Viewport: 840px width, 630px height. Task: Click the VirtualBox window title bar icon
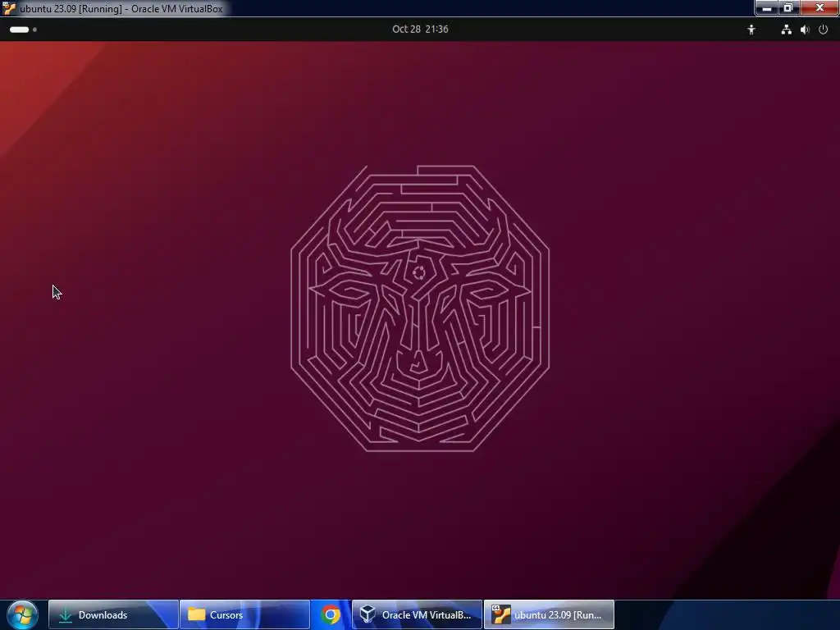click(9, 8)
